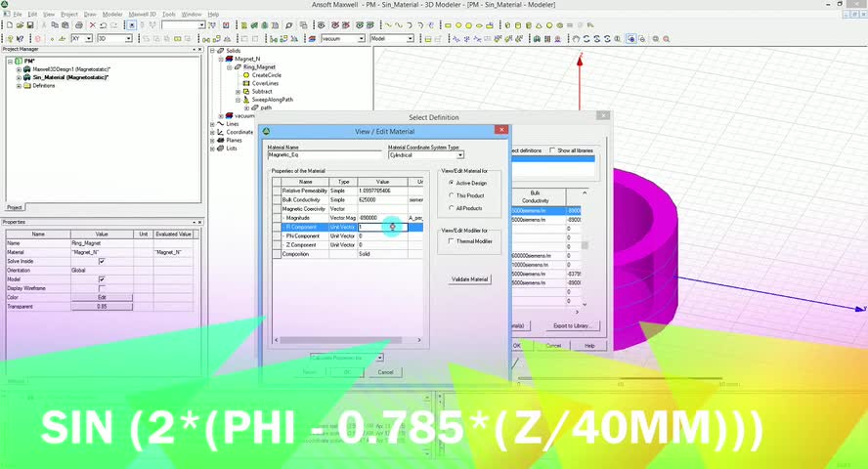The height and width of the screenshot is (469, 868).
Task: Click the Open file icon
Action: pyautogui.click(x=20, y=25)
